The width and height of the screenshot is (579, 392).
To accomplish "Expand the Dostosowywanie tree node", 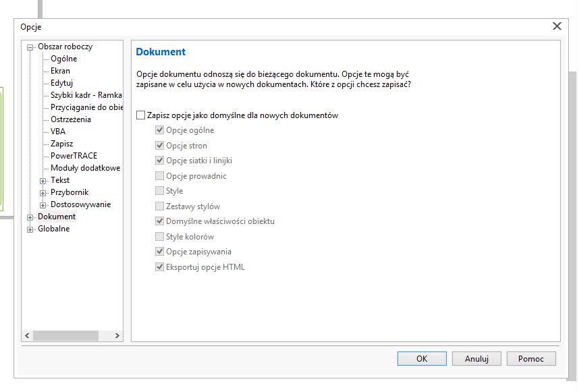I will click(x=43, y=205).
